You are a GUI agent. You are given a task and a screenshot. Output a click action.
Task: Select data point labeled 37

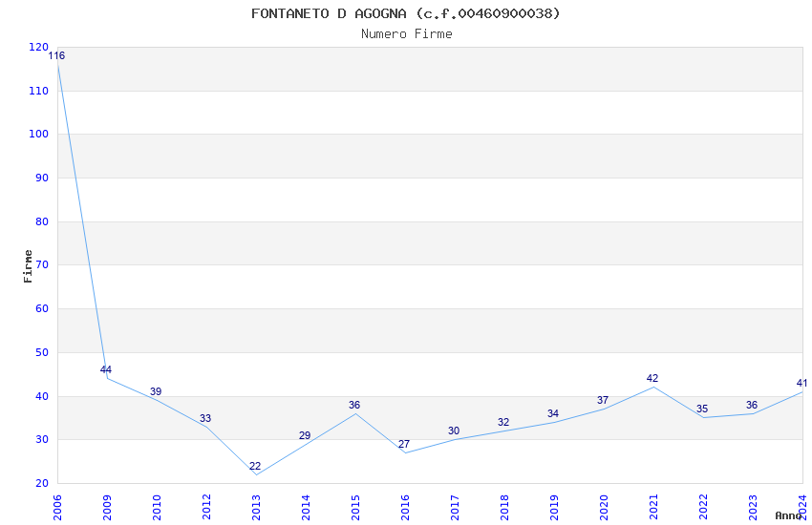tap(602, 400)
